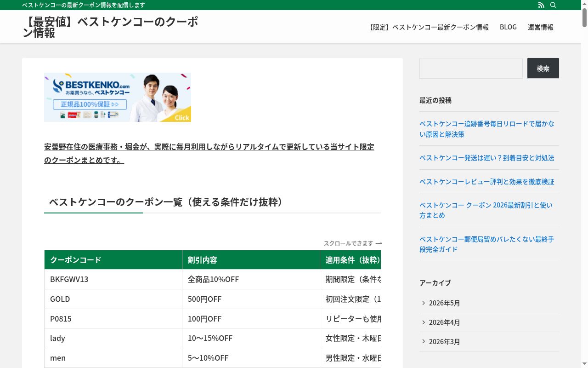Click the 100円OFF discount cell
The image size is (588, 368).
click(x=251, y=319)
